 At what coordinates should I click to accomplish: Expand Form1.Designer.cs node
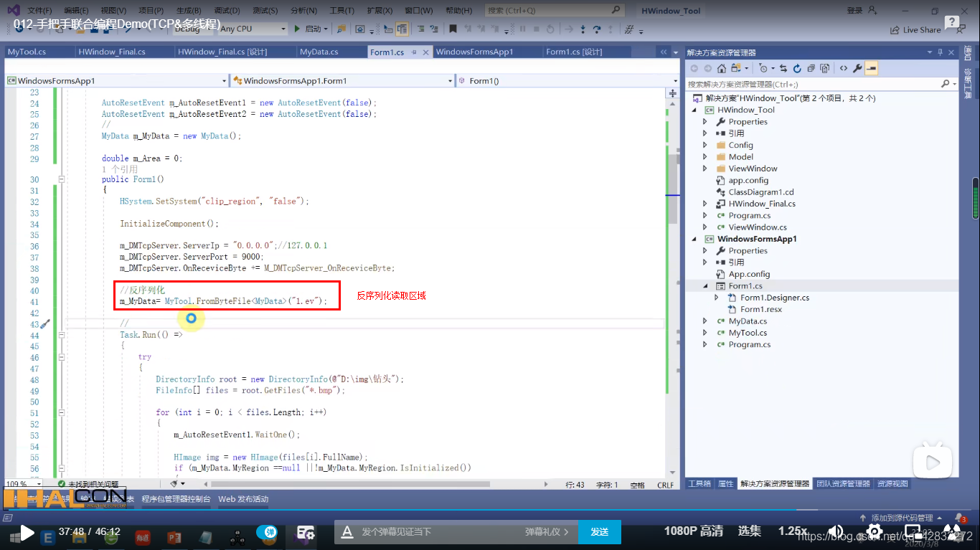pyautogui.click(x=717, y=298)
